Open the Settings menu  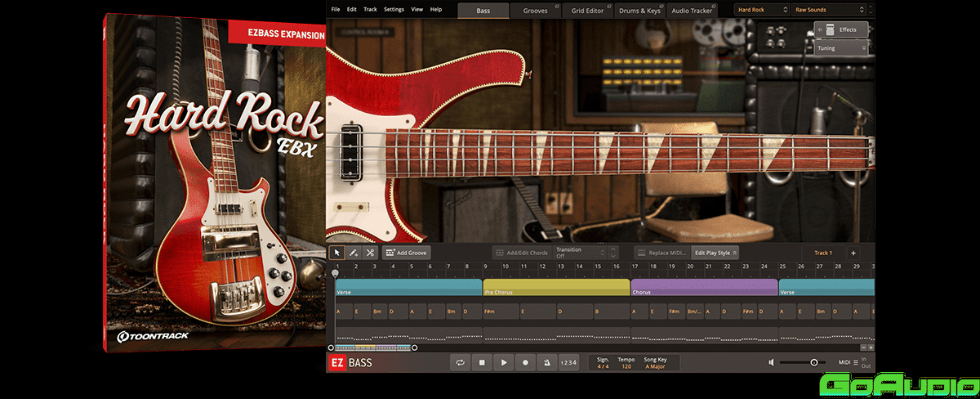tap(394, 9)
